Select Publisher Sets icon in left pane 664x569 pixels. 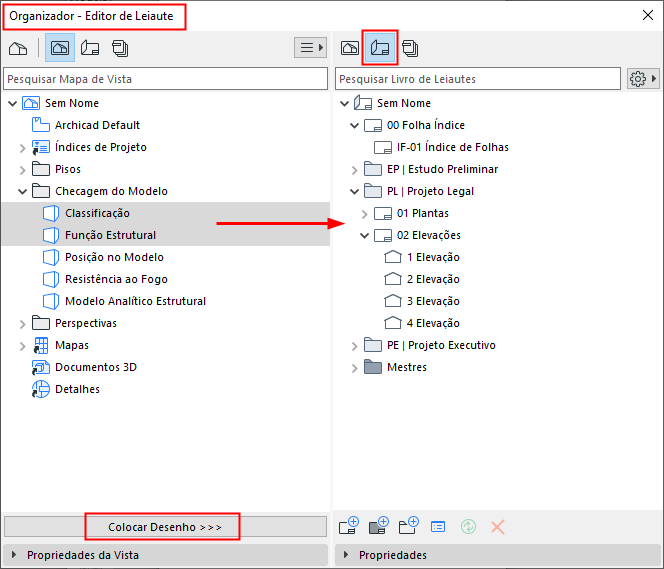(x=120, y=48)
